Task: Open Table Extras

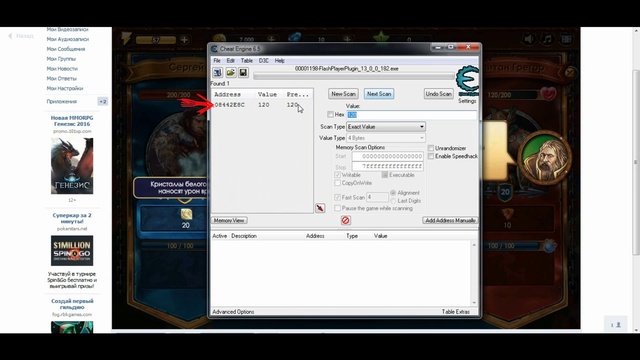Action: click(x=456, y=312)
